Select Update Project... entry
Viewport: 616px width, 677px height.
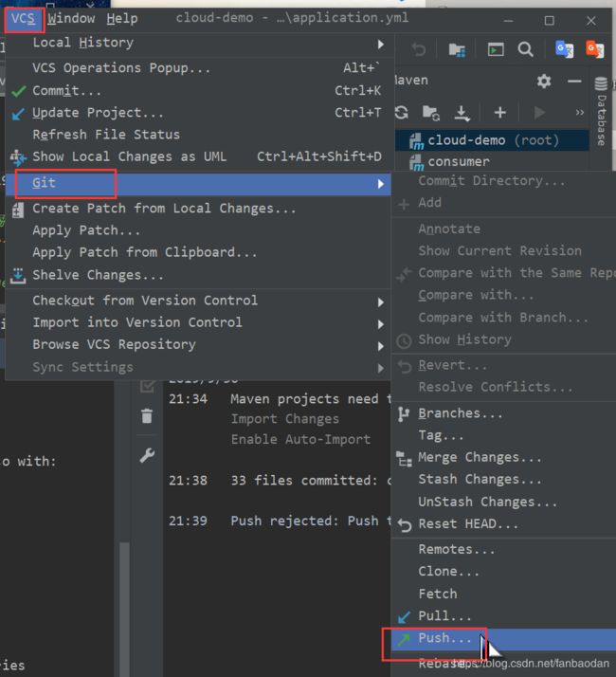coord(198,113)
